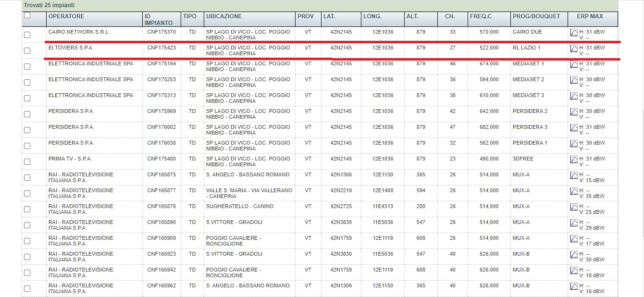The height and width of the screenshot is (297, 644).
Task: Select checkbox for impianto CNF175313
Action: coord(27,98)
